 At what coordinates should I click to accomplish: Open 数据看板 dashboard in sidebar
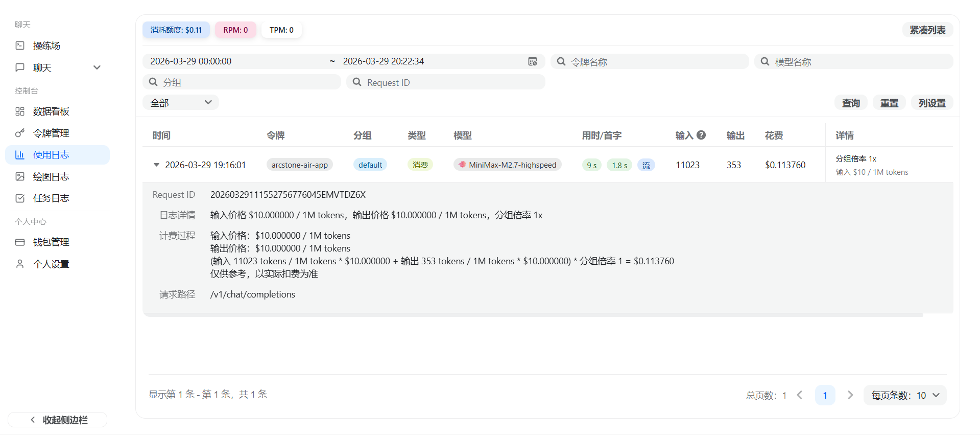click(51, 111)
